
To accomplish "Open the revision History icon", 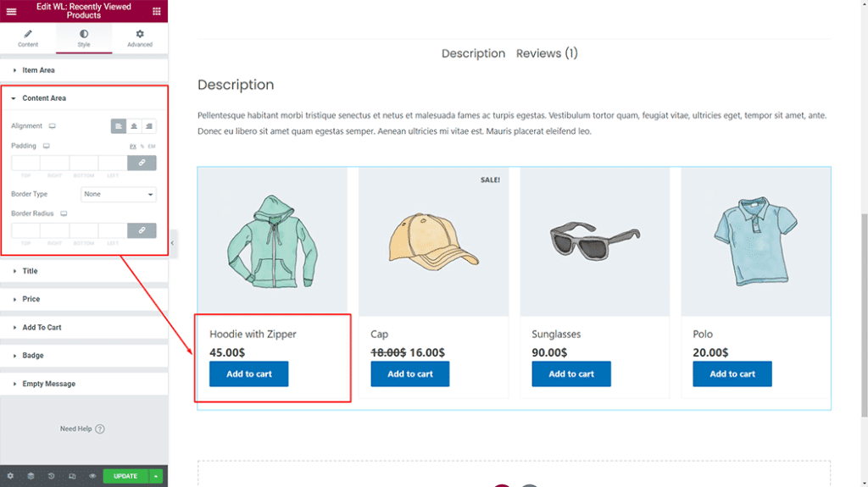I will [x=51, y=476].
